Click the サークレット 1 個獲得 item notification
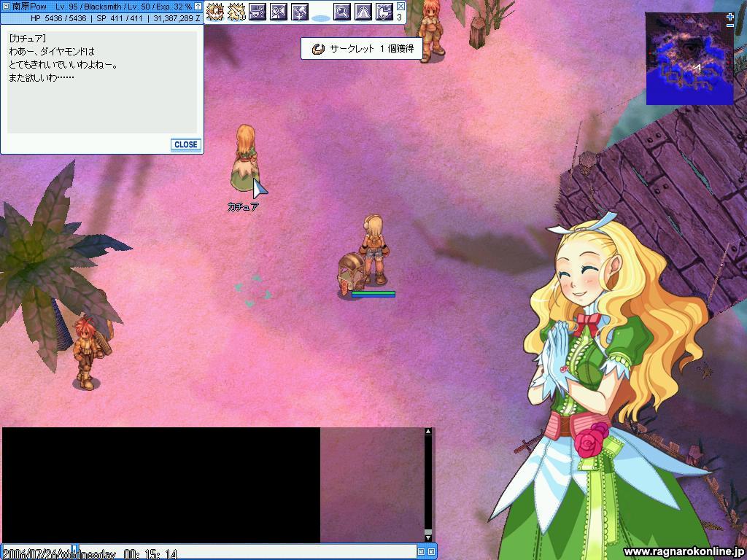 point(362,49)
